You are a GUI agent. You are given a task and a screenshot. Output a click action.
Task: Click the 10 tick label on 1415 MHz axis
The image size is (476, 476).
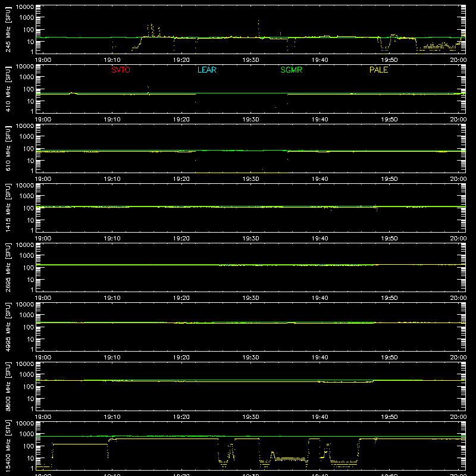click(30, 220)
